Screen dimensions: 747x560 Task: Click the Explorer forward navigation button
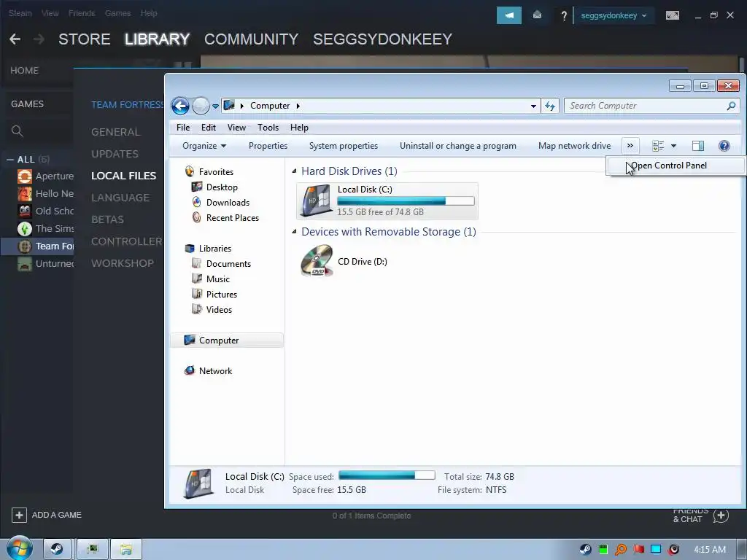[x=201, y=106]
